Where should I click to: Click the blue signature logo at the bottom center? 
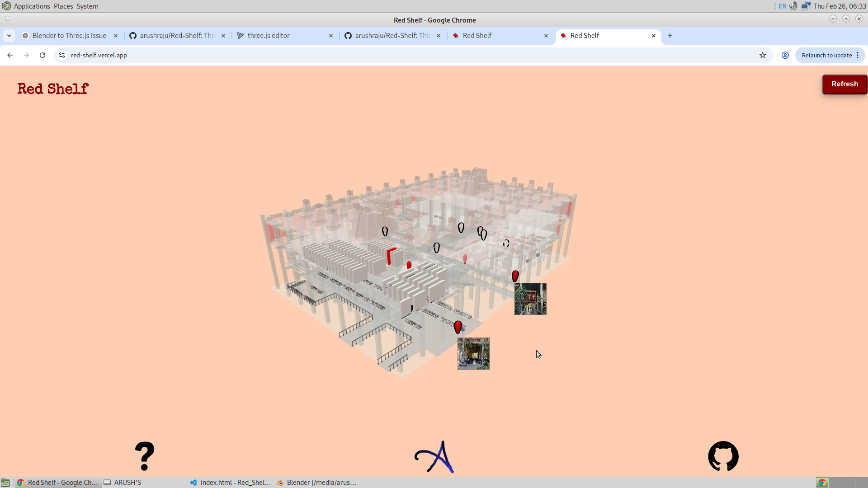pyautogui.click(x=434, y=457)
